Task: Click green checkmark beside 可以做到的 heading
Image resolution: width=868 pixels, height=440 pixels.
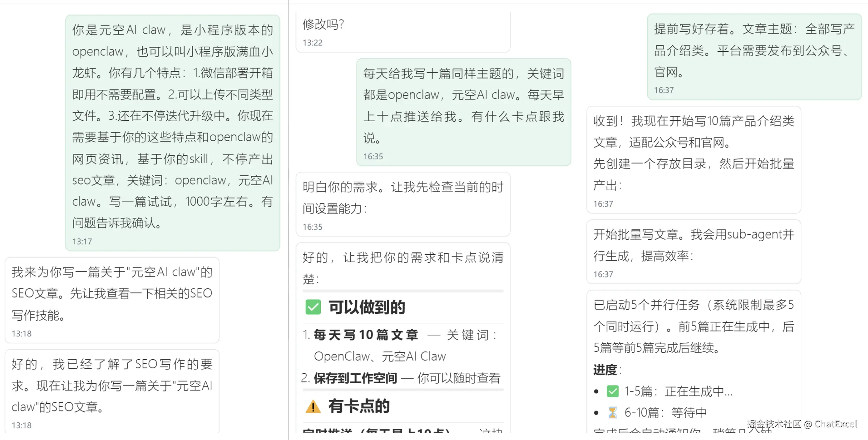Action: (x=313, y=307)
